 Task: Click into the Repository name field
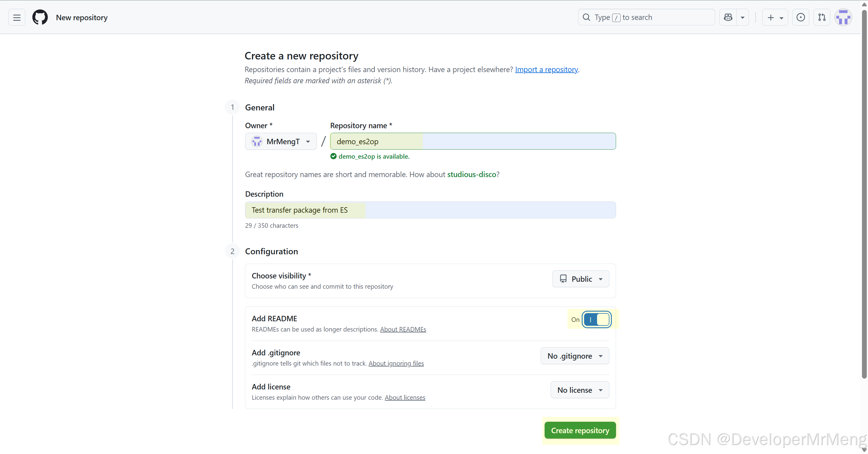point(472,141)
